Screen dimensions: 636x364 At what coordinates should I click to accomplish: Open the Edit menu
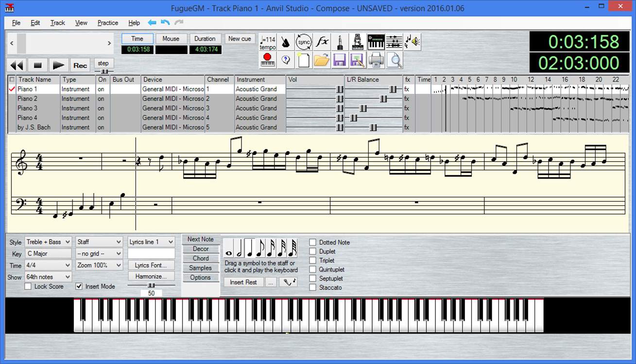pos(35,23)
